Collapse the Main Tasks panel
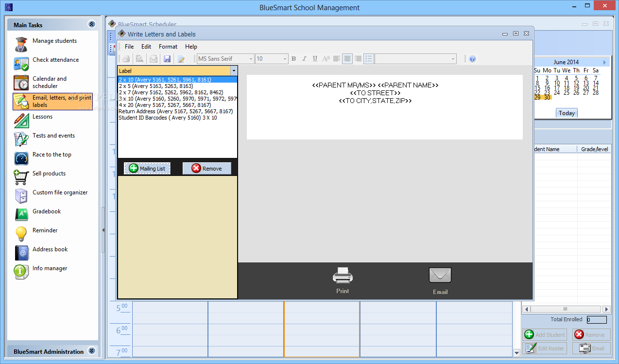Viewport: 619px width, 364px height. [91, 24]
